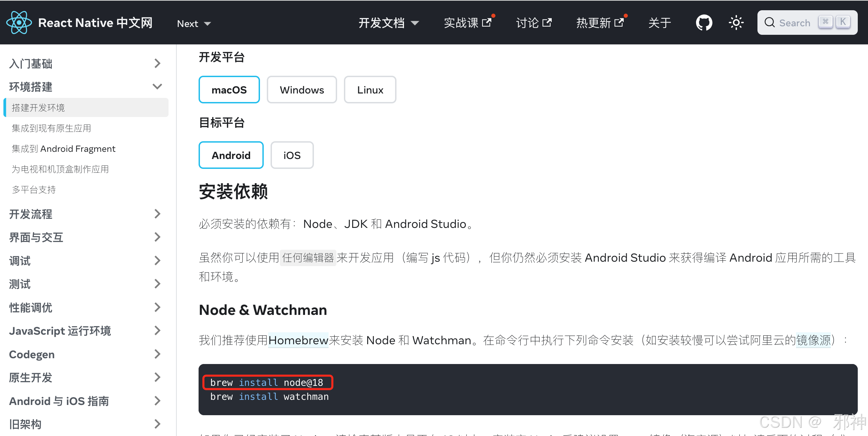This screenshot has width=868, height=436.
Task: Open the 关于 menu item
Action: pyautogui.click(x=660, y=23)
